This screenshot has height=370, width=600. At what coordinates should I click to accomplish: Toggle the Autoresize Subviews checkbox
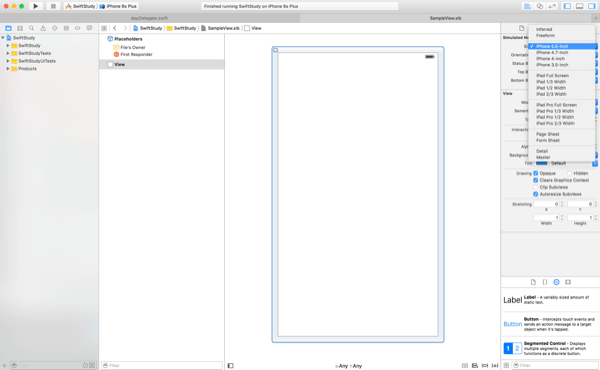pos(536,194)
